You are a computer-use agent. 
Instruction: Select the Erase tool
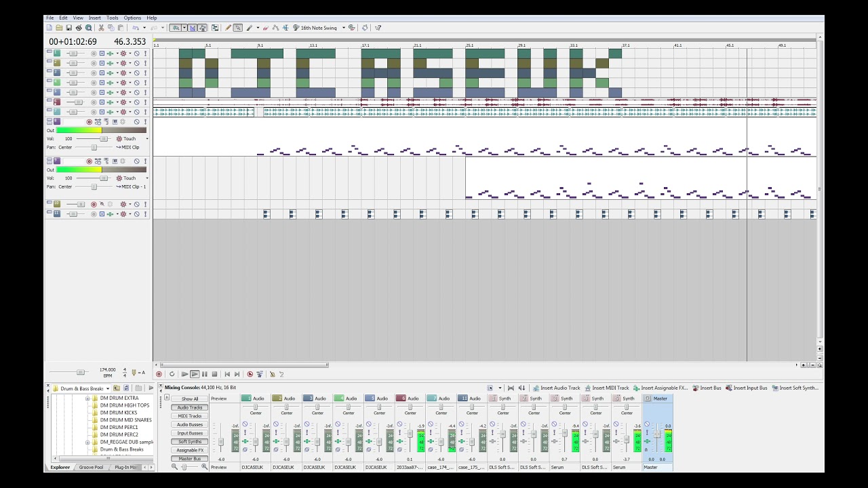266,28
